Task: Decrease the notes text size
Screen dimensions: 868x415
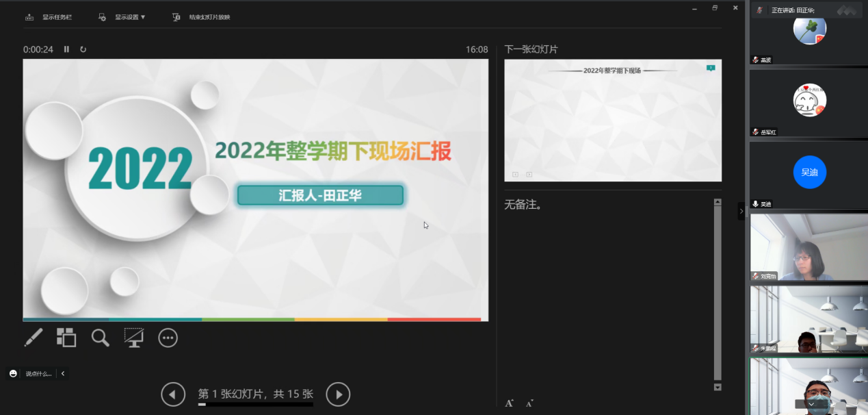Action: pyautogui.click(x=529, y=403)
